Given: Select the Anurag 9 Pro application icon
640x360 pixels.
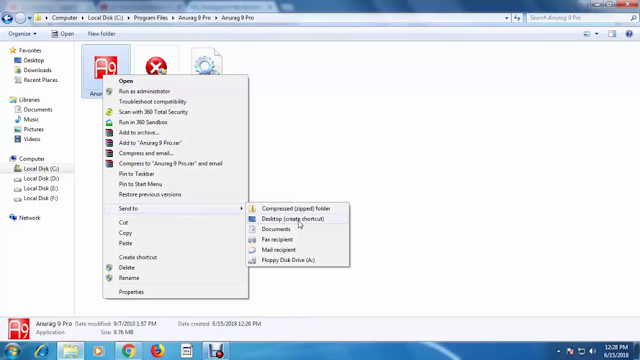Looking at the screenshot, I should coord(106,67).
